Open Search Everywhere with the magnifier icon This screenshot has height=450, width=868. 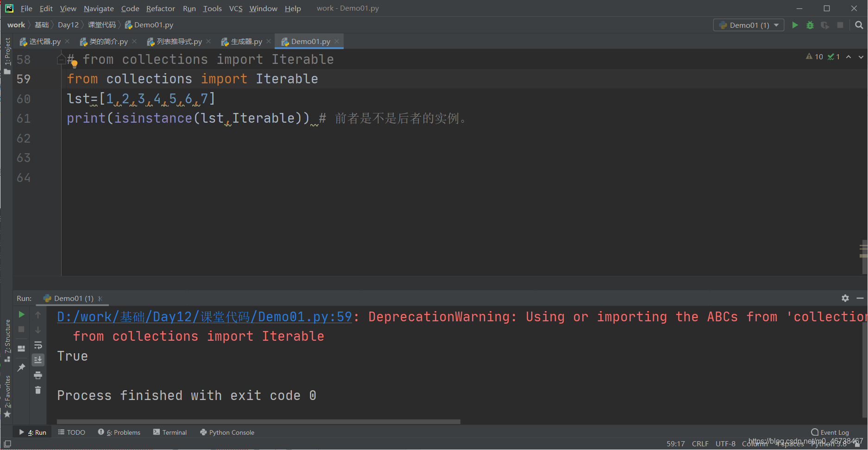coord(859,25)
